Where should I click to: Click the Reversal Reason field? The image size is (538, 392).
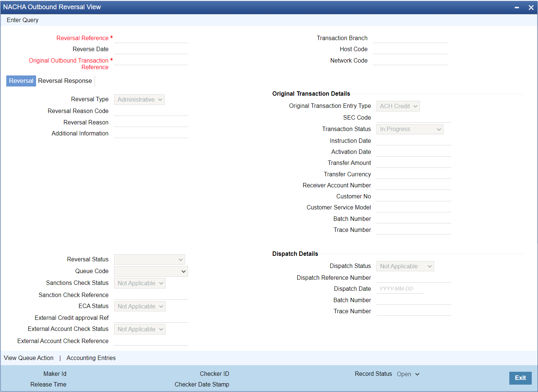coord(151,122)
